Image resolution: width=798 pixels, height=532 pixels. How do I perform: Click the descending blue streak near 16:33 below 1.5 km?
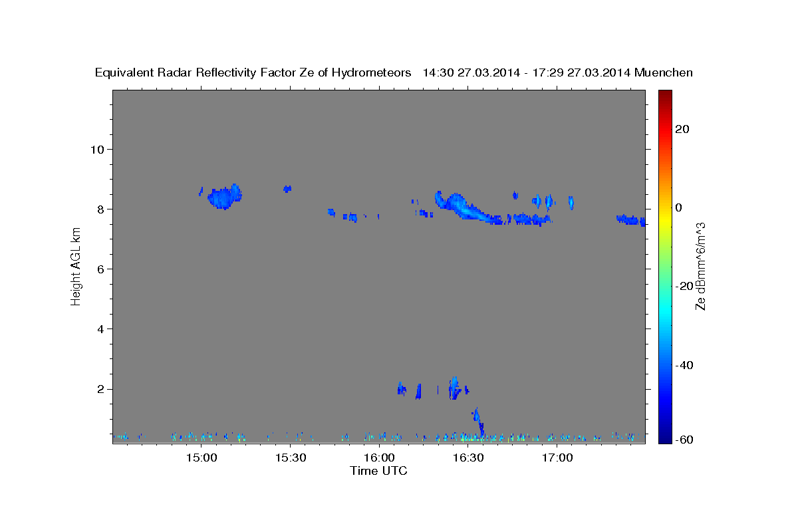point(478,421)
